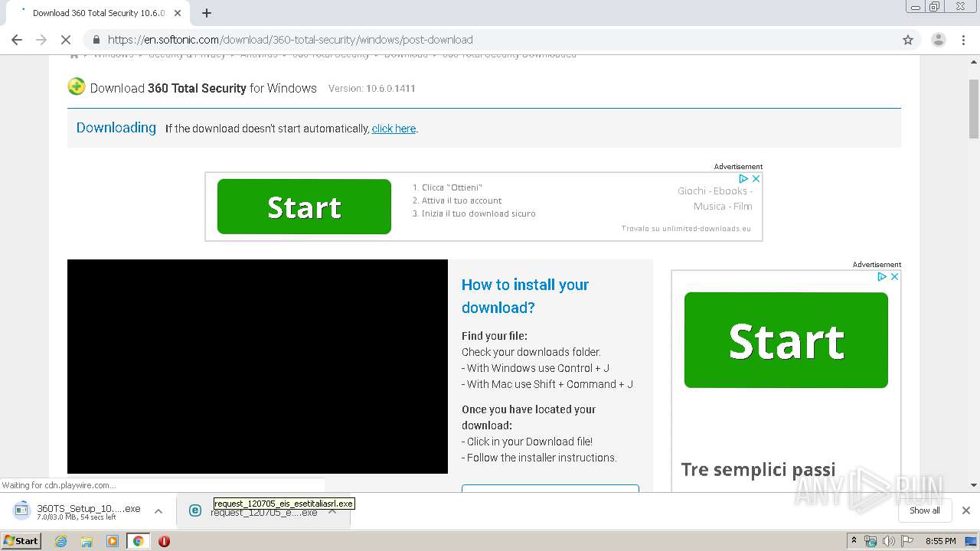
Task: Stop loading the page
Action: 66,40
